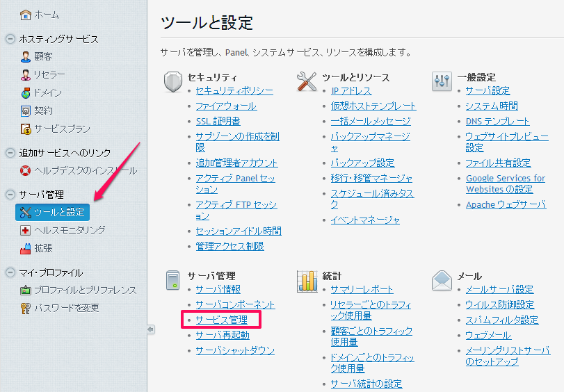Click the Statistics bar chart icon
Image resolution: width=564 pixels, height=392 pixels.
click(307, 280)
